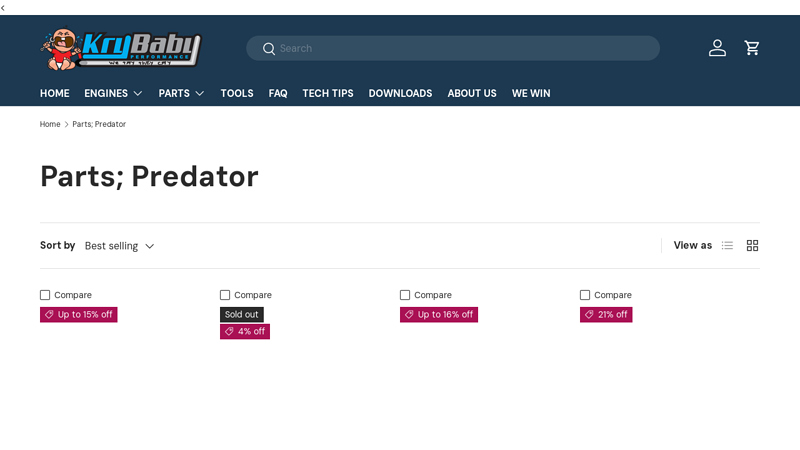Open the TOOLS menu item
Screen dimensions: 800x450
(x=237, y=93)
